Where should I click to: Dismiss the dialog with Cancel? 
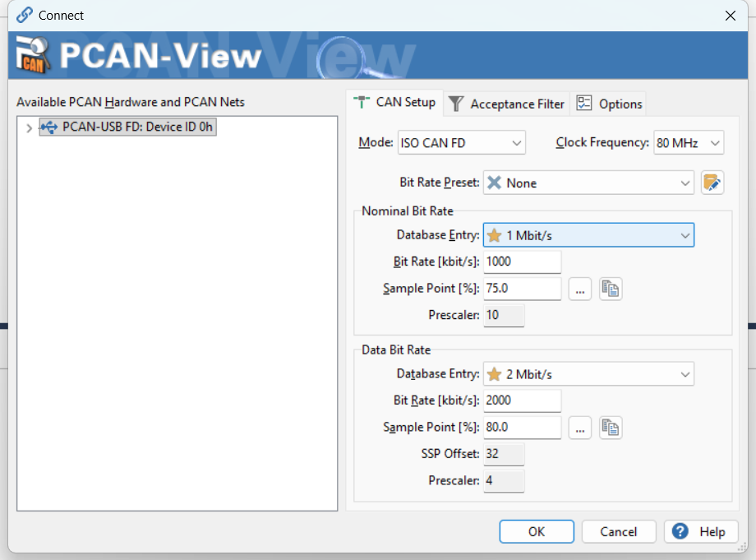(618, 531)
